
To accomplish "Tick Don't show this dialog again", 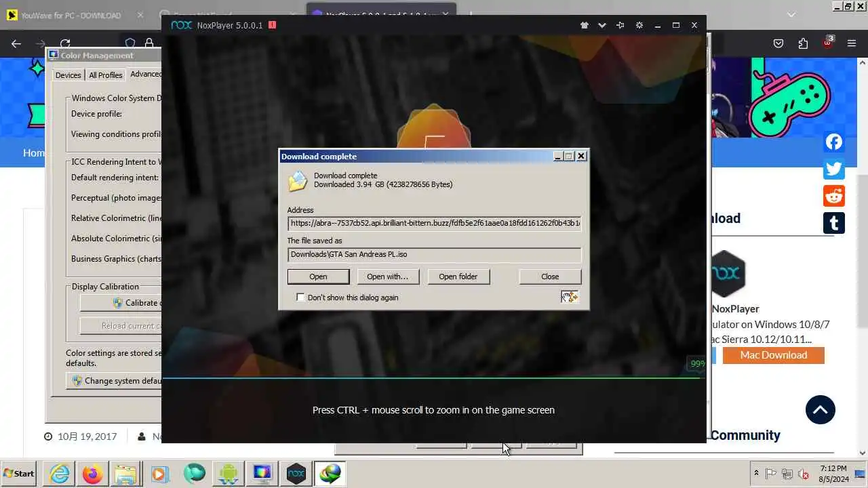I will pos(300,298).
